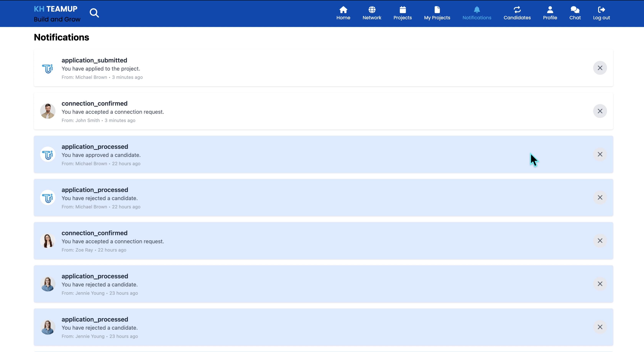Click the Notifications bell icon
The height and width of the screenshot is (352, 644).
click(x=477, y=10)
